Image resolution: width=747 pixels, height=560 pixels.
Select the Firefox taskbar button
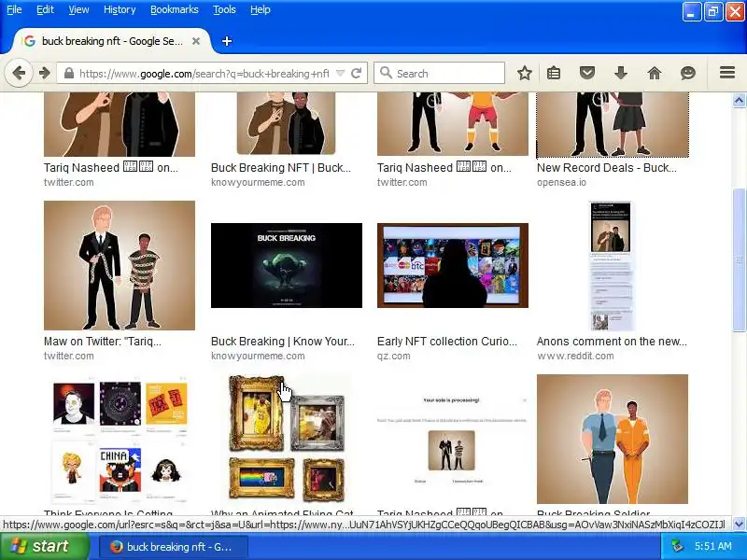tap(174, 547)
